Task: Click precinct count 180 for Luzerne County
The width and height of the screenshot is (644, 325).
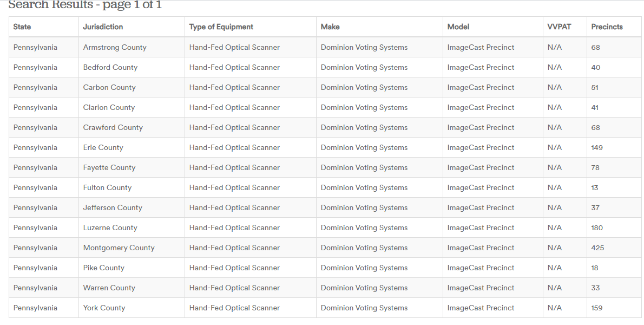Action: [x=597, y=228]
